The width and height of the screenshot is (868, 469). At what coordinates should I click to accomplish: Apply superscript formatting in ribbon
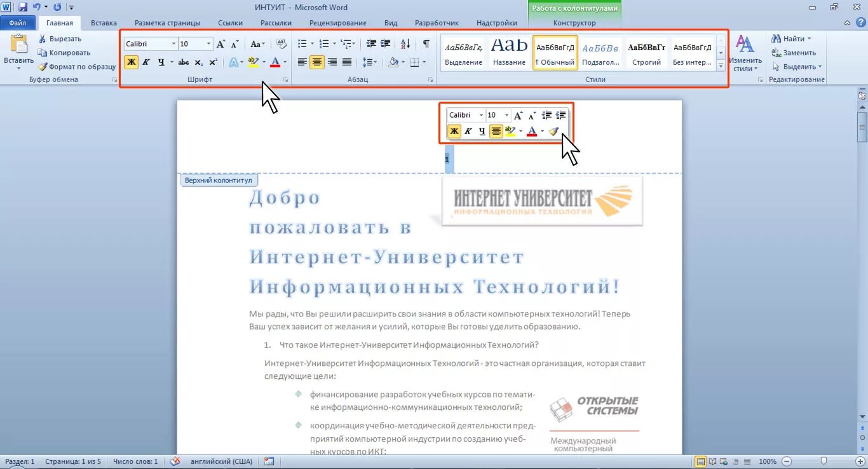pos(213,62)
